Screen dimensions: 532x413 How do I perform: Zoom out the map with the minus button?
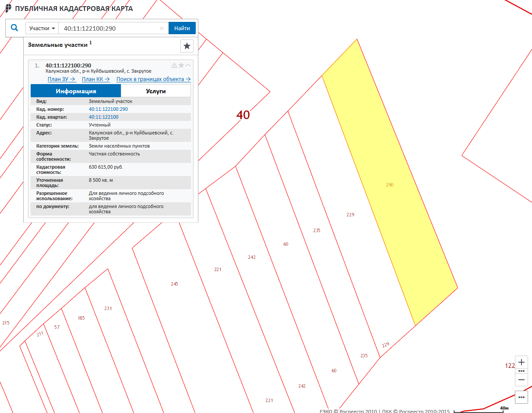(x=521, y=380)
